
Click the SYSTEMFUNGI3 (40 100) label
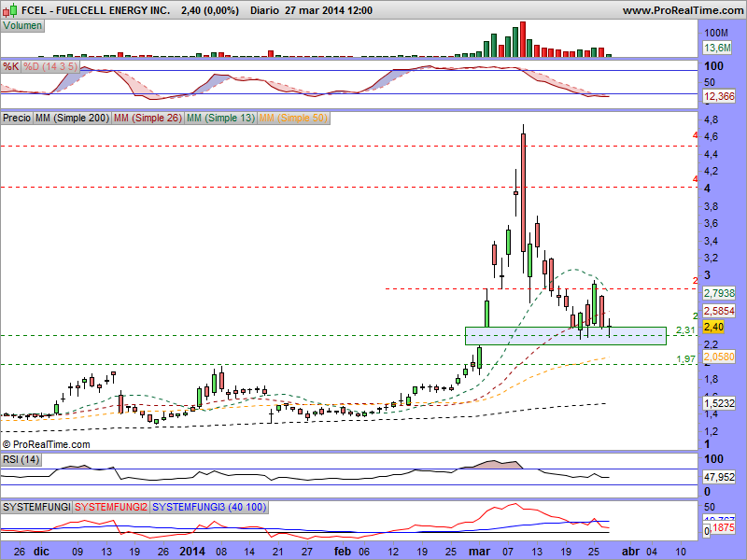click(209, 507)
